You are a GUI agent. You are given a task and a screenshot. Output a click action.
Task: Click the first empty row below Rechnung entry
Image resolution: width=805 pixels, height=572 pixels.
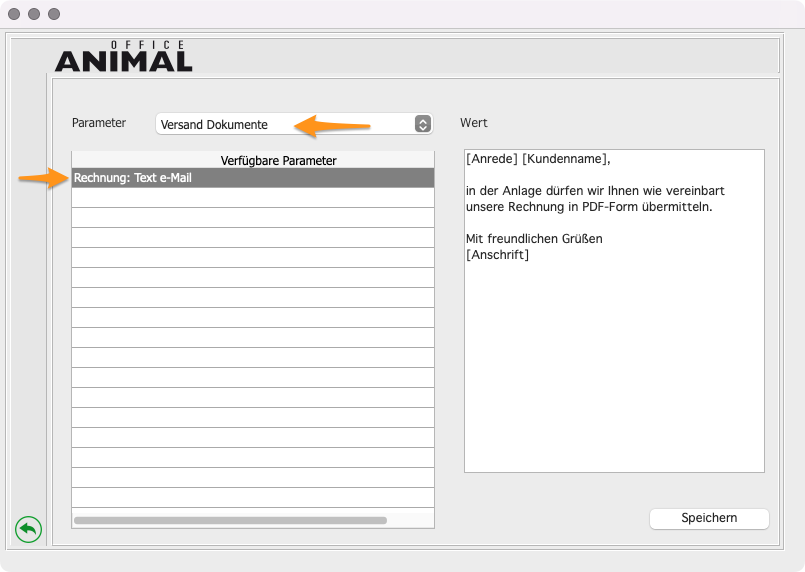252,198
